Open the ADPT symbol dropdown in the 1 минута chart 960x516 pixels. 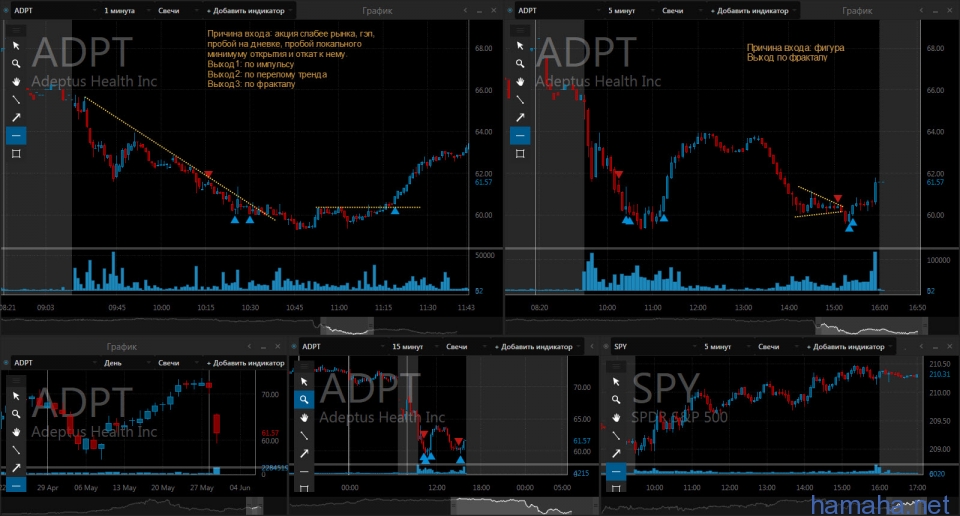54,10
